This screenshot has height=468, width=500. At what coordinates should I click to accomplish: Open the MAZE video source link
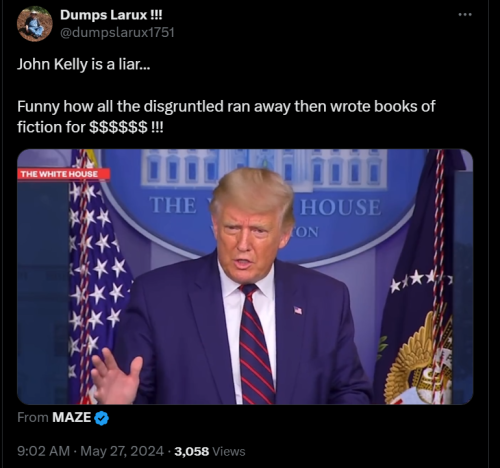(x=72, y=417)
